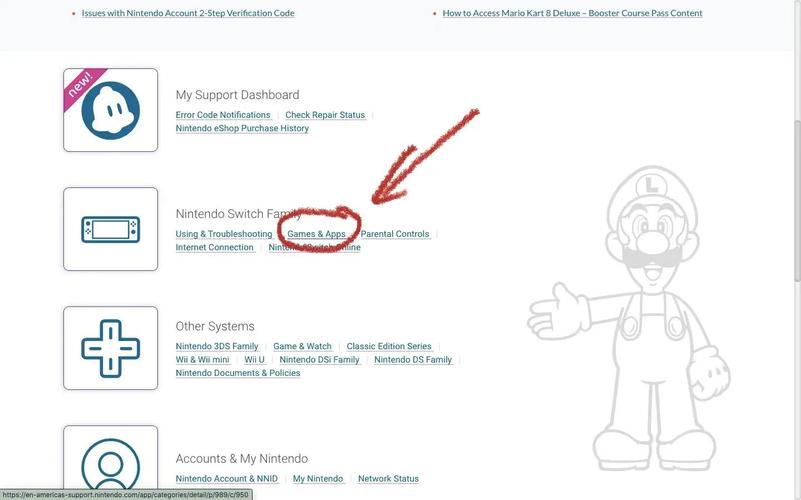Open Error Code Notifications link
This screenshot has width=801, height=500.
(x=223, y=115)
